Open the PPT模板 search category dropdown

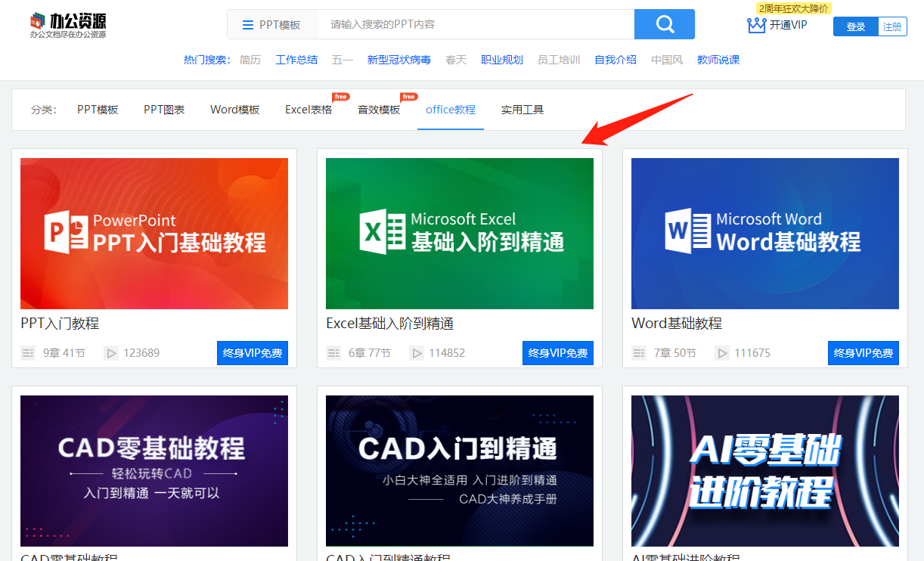coord(272,24)
